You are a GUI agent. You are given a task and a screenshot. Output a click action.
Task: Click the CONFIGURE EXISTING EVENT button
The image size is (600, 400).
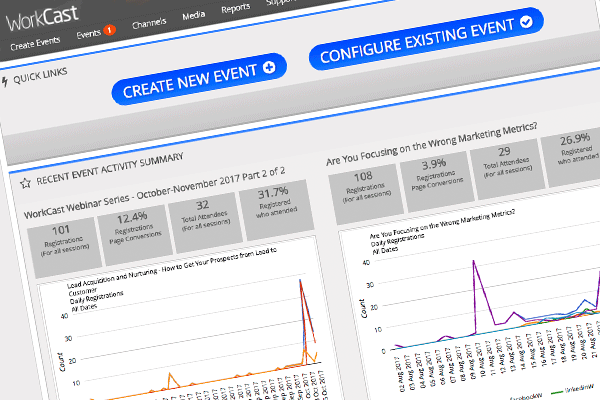426,39
